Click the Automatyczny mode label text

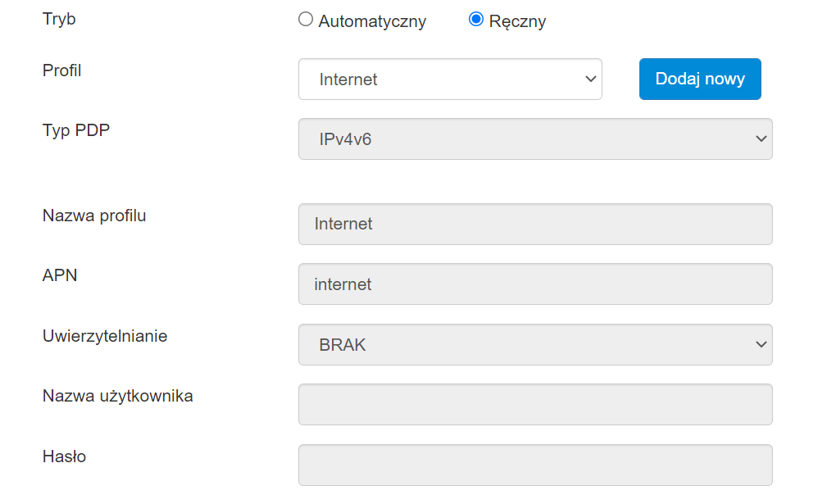pos(372,21)
